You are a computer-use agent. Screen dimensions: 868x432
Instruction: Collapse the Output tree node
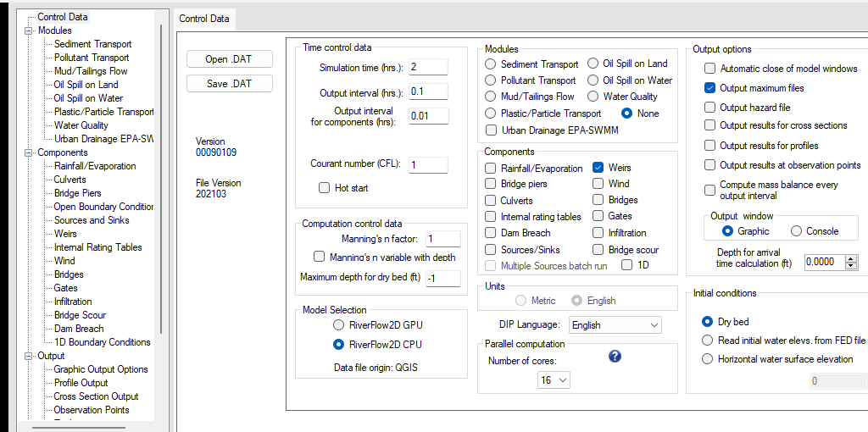tap(28, 356)
